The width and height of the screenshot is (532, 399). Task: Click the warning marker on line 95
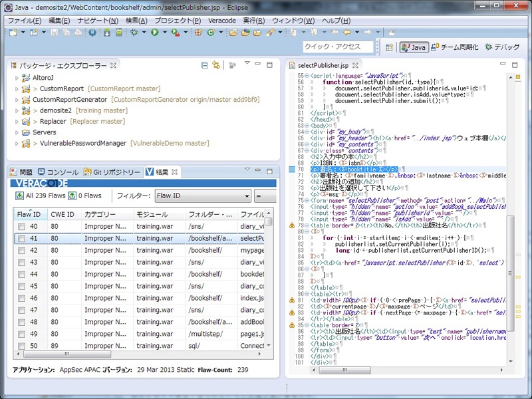click(x=291, y=325)
